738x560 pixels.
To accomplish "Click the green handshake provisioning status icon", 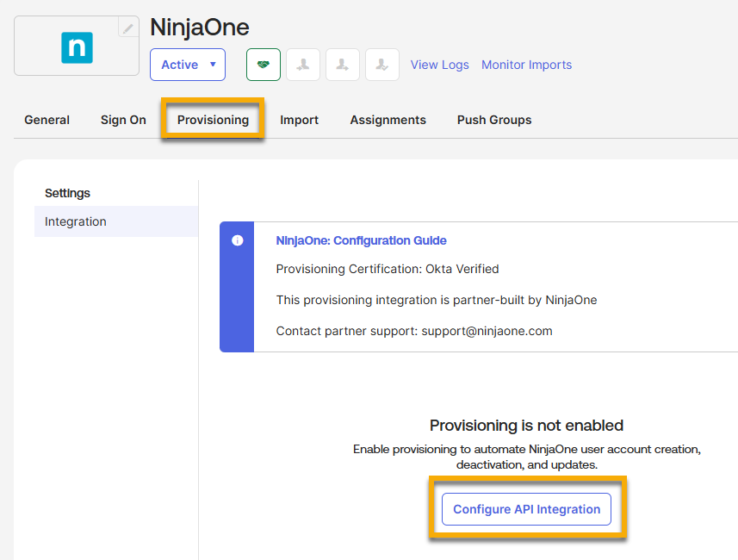I will pyautogui.click(x=263, y=65).
